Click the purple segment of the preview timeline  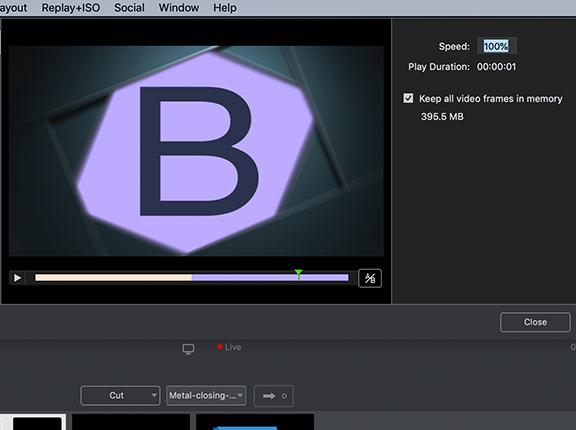(270, 278)
